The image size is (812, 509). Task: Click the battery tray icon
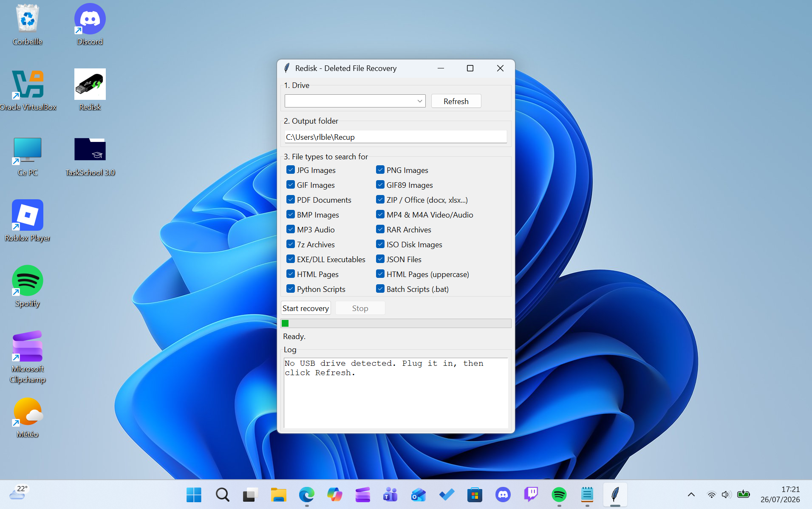pos(743,494)
